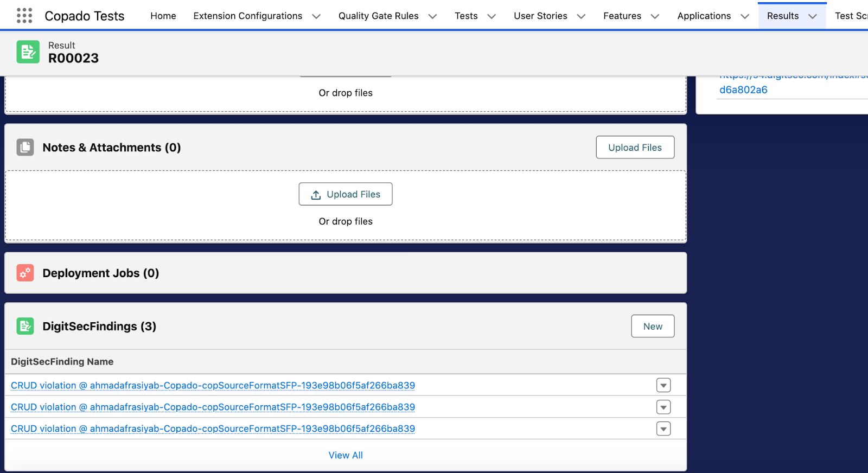The height and width of the screenshot is (473, 868).
Task: Open first CRUD violation finding link
Action: (213, 385)
